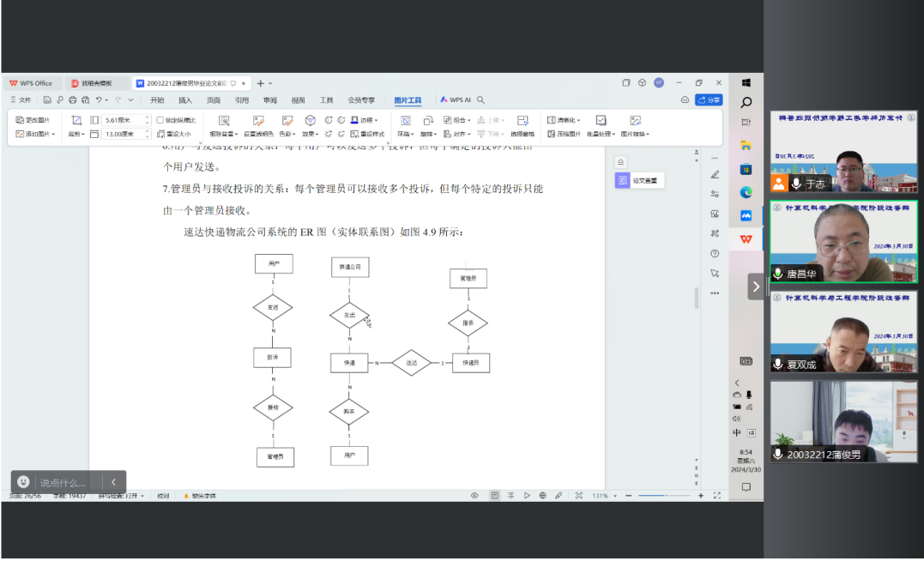Click the more options dots in right sidebar
Viewport: 924px width, 561px height.
(715, 293)
